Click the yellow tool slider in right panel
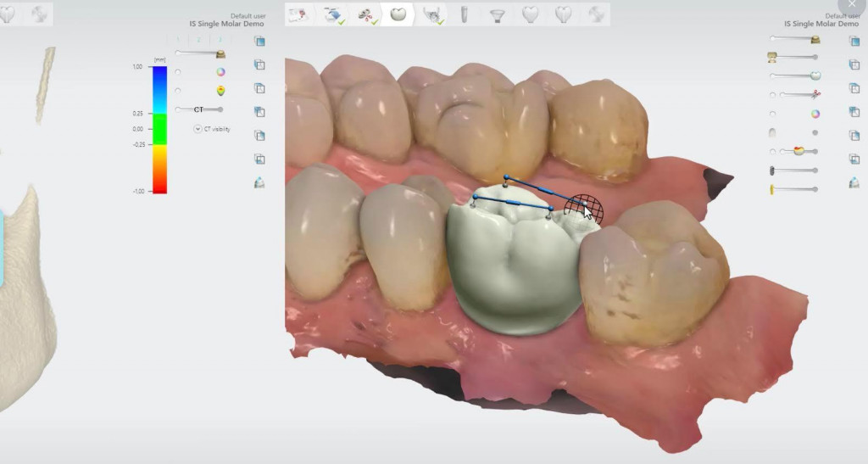 point(793,189)
